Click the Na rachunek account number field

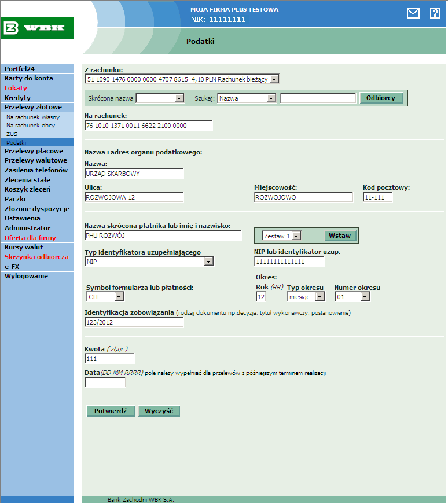[x=148, y=126]
